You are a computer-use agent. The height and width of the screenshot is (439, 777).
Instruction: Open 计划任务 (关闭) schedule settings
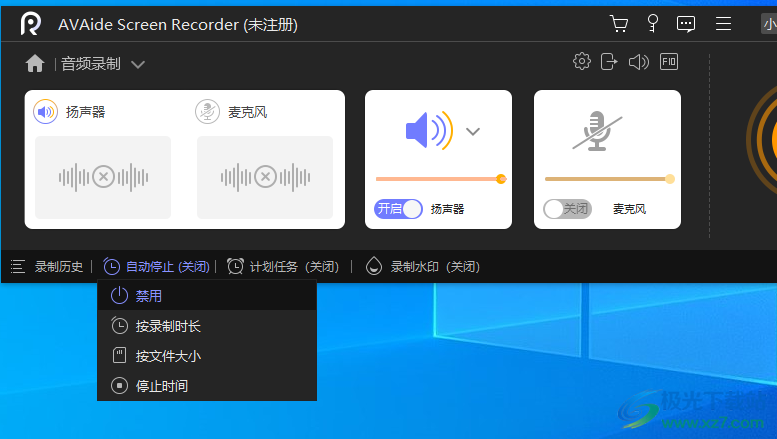tap(294, 267)
